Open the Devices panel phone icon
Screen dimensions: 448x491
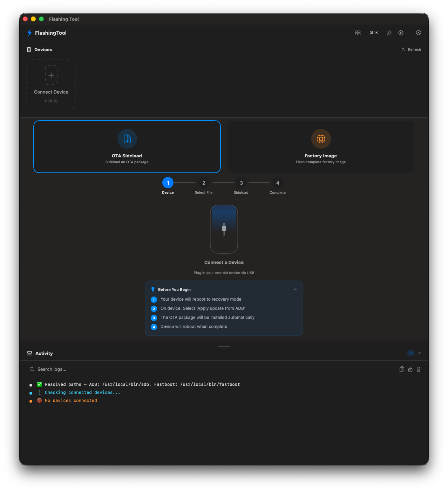pyautogui.click(x=29, y=49)
